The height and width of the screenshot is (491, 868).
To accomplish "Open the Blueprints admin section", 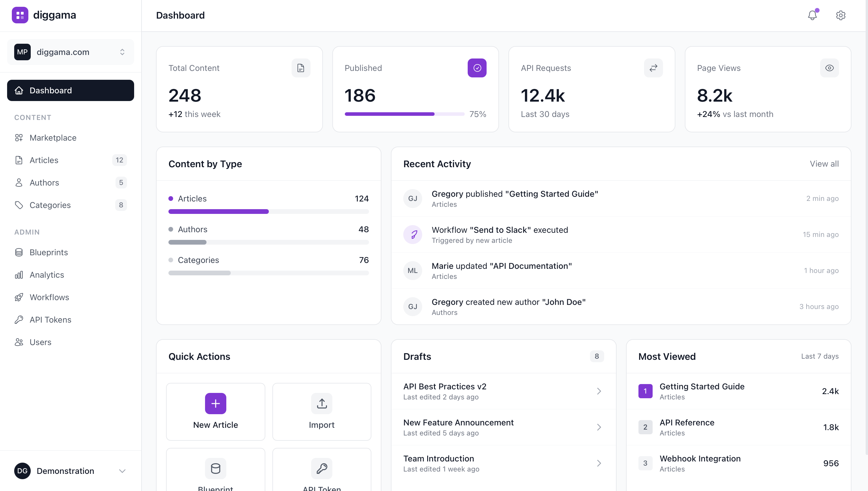I will (48, 252).
